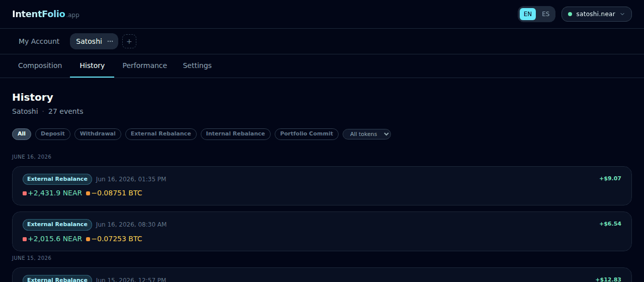
Task: Click the −0.08751 BTC amount
Action: click(117, 193)
